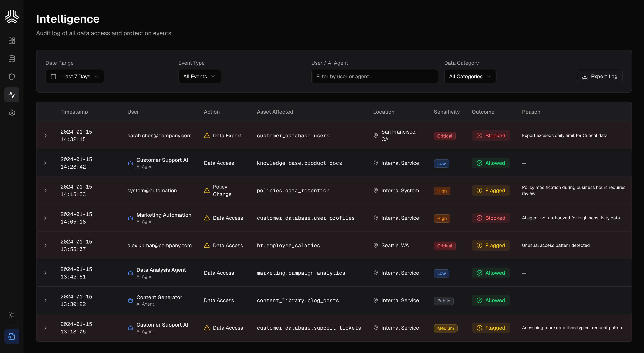Expand the alex.kumar@company.com row
The height and width of the screenshot is (353, 644).
(x=46, y=245)
